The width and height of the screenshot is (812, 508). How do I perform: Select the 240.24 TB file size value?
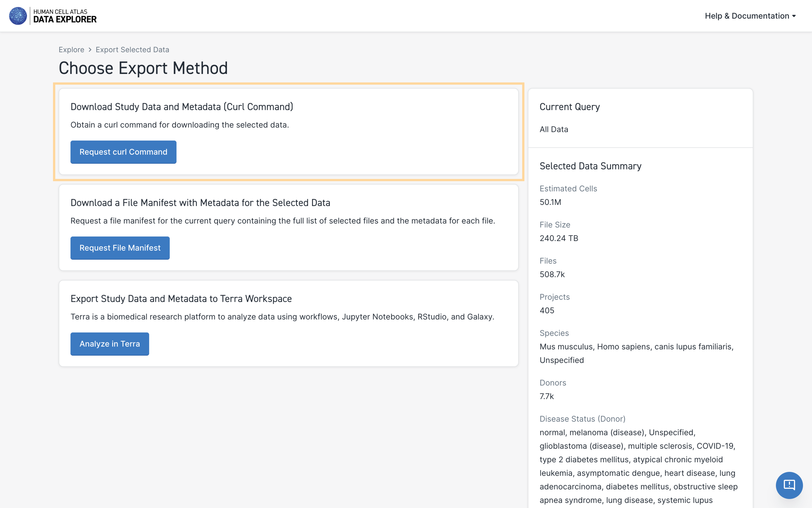click(559, 238)
